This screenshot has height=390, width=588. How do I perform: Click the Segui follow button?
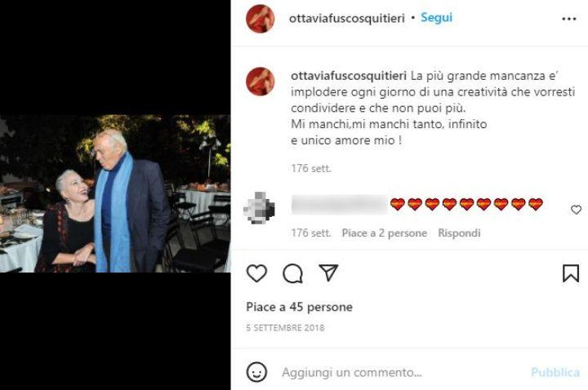coord(436,18)
